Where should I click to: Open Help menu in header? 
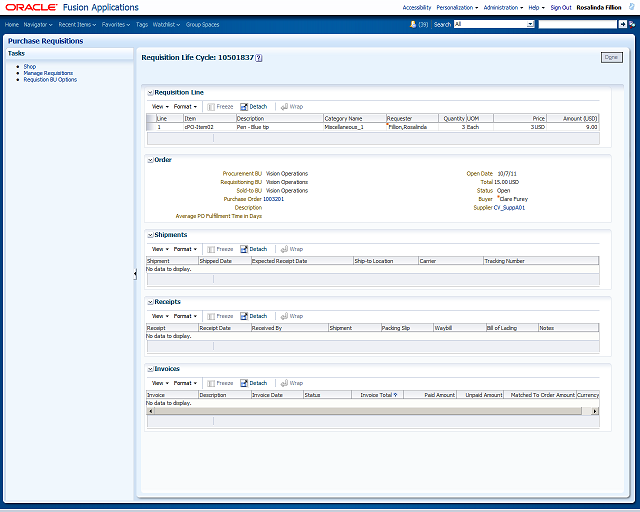click(536, 8)
